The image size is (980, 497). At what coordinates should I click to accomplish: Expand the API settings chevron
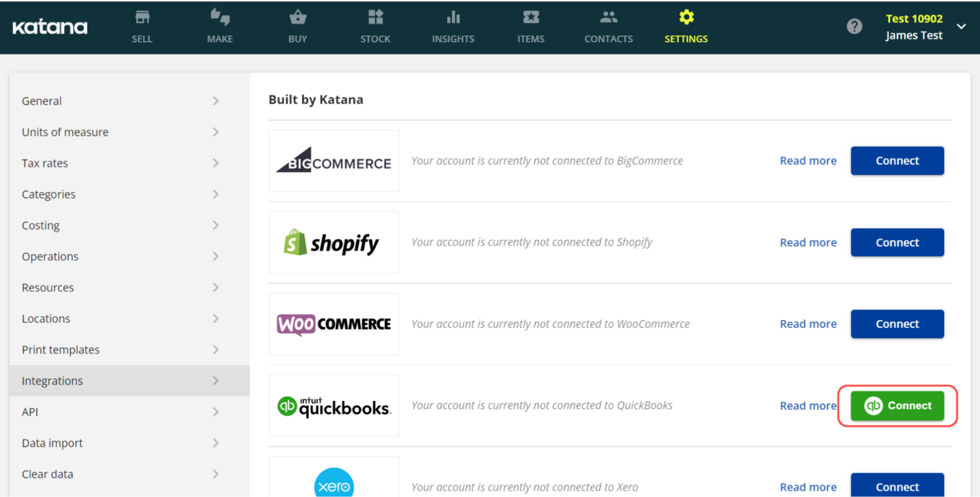click(215, 411)
